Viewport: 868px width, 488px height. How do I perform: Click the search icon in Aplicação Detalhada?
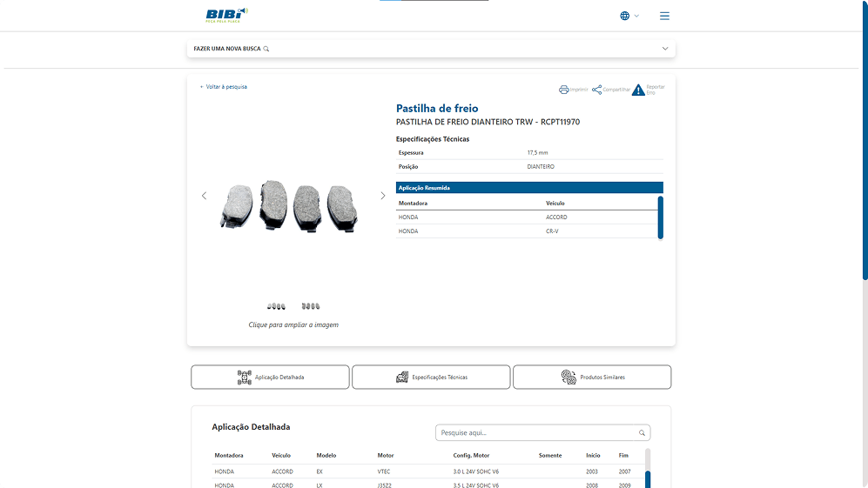pyautogui.click(x=642, y=432)
